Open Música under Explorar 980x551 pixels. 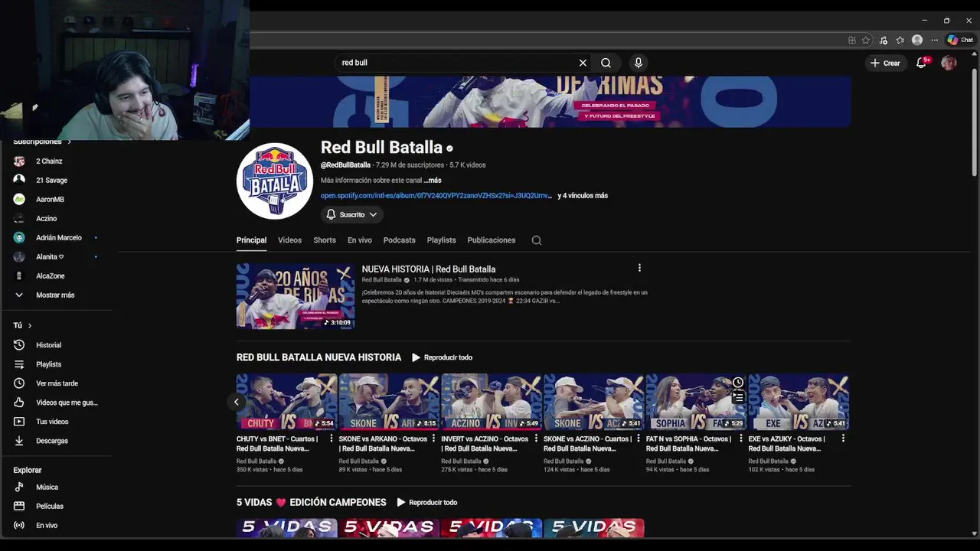(x=55, y=487)
